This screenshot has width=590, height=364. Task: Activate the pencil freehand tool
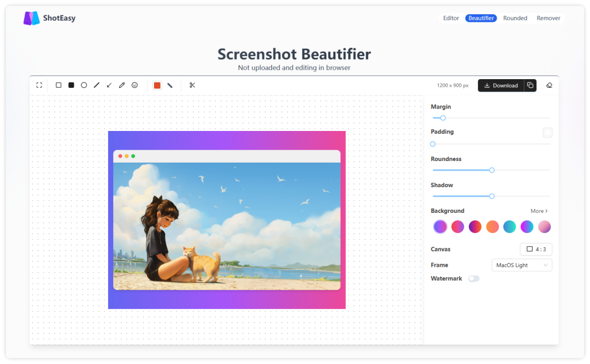coord(122,85)
